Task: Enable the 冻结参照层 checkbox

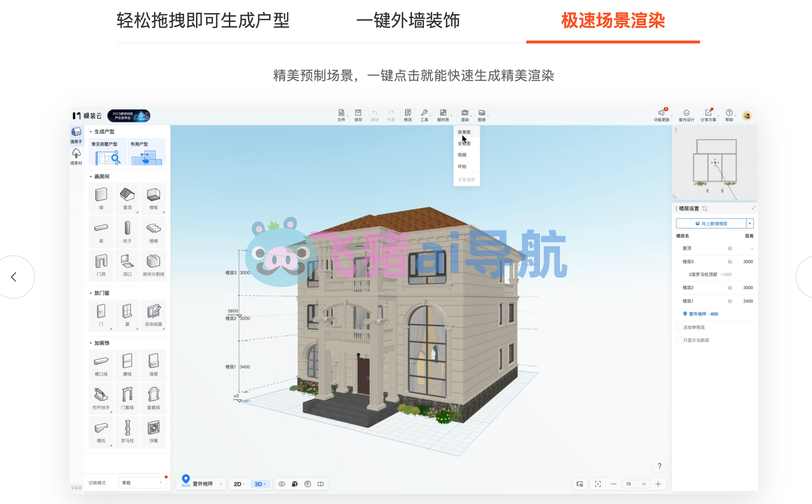Action: click(x=679, y=327)
